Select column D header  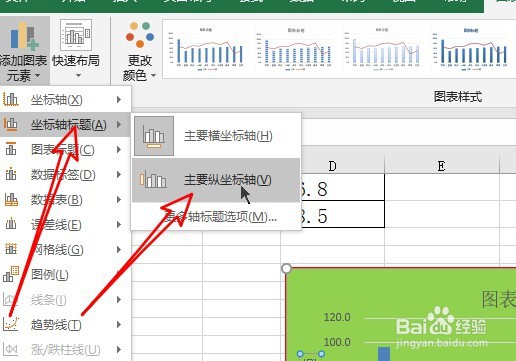[x=332, y=166]
